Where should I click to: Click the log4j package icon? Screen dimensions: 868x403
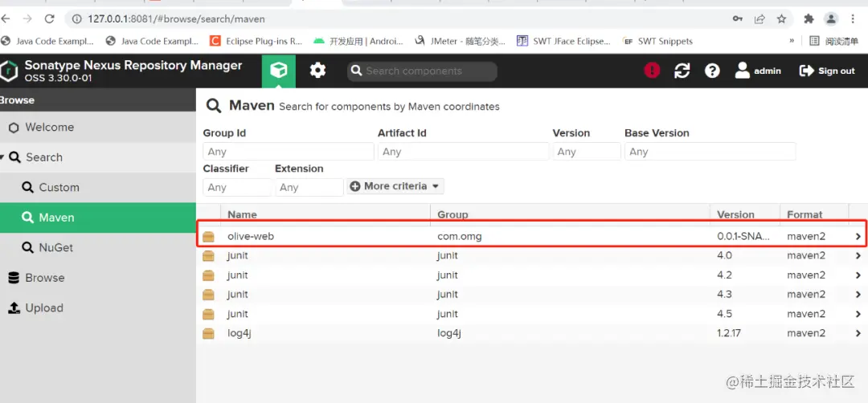[208, 333]
